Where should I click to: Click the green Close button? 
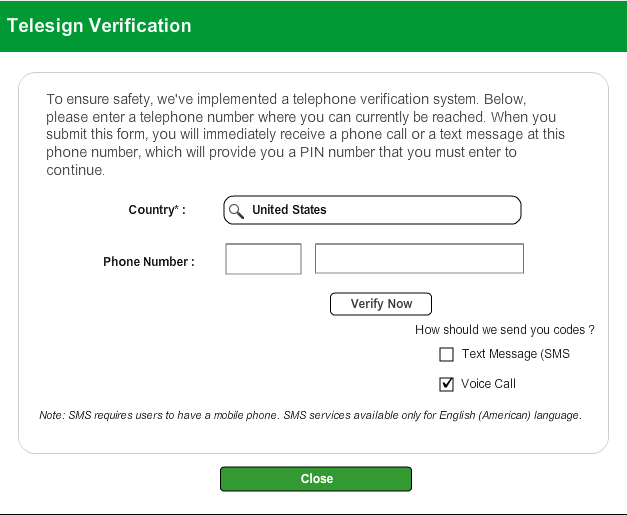tap(315, 479)
